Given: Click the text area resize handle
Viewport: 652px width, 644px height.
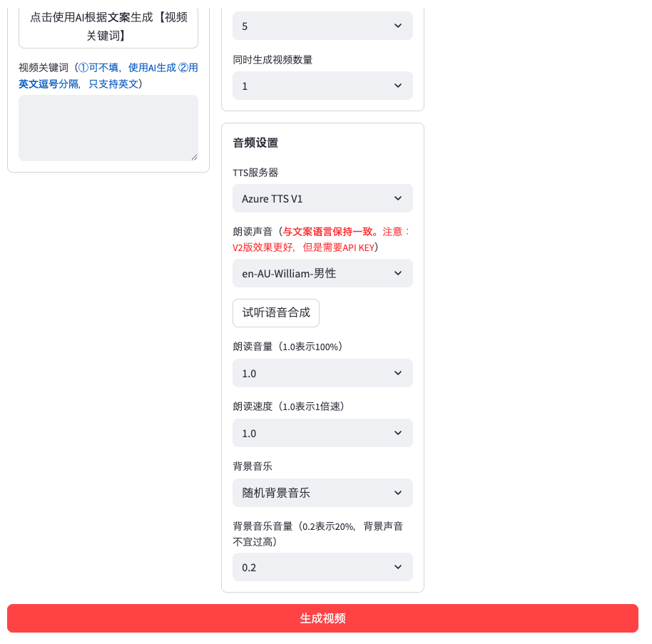Looking at the screenshot, I should 194,157.
